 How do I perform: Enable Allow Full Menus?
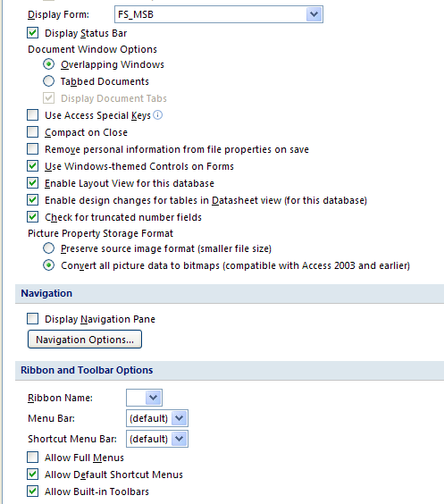(x=33, y=458)
